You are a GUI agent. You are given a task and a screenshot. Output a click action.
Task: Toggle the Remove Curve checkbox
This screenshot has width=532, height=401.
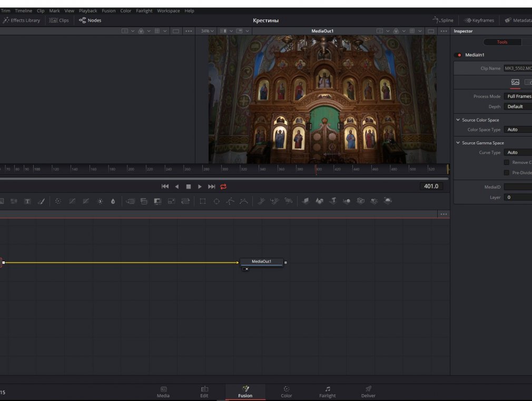(x=507, y=162)
